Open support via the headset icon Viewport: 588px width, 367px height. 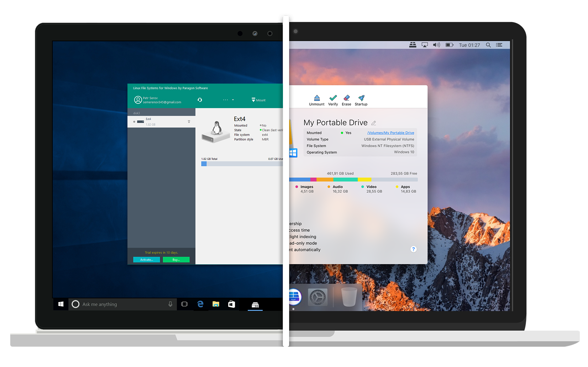(200, 100)
